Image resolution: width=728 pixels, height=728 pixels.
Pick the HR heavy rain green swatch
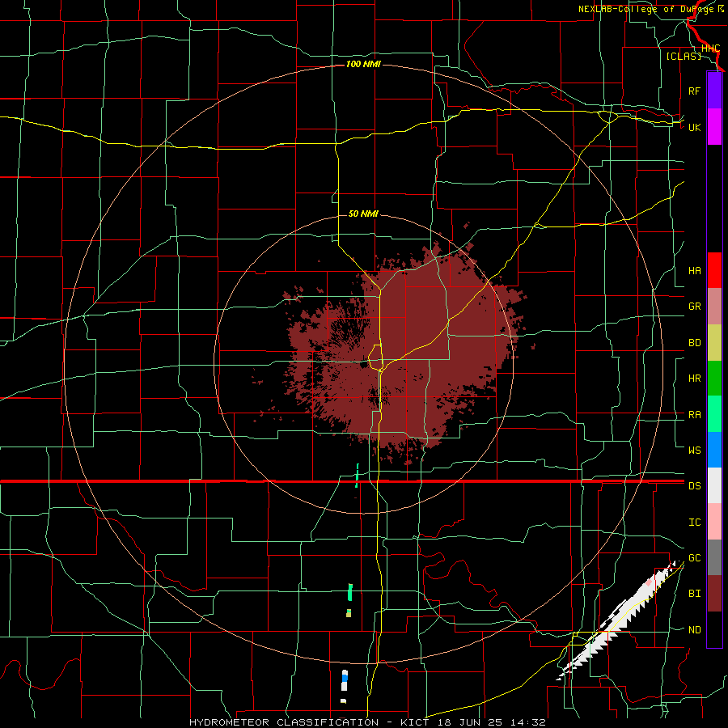(x=714, y=378)
